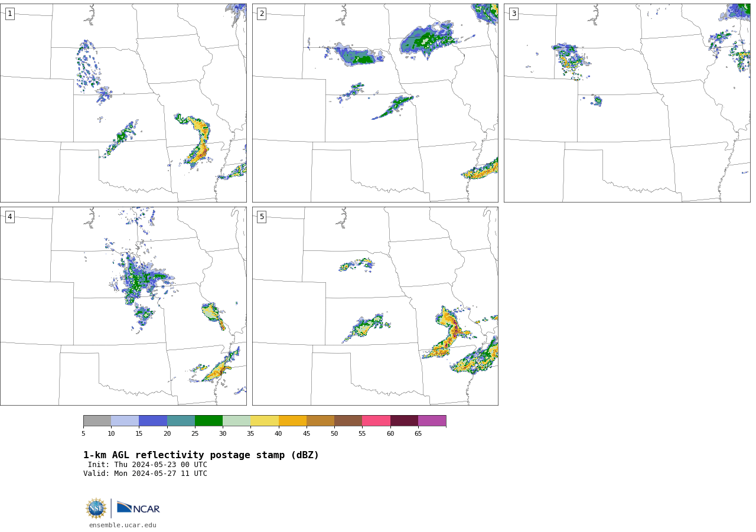Screen dimensions: 756x532
Task: Click the number label '3' in panel three
Action: [x=513, y=14]
